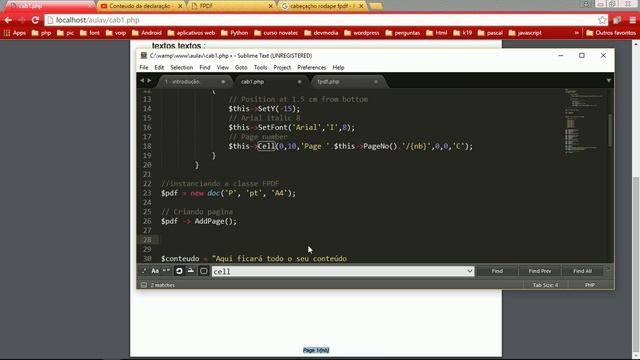Switch to FPDF browser tab
Screen dimensions: 640x360
pos(231,6)
